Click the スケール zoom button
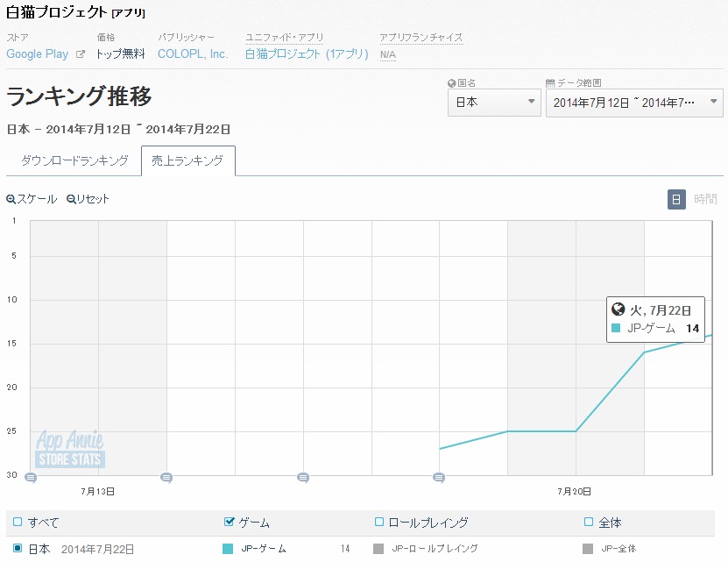The height and width of the screenshot is (569, 728). tap(32, 199)
